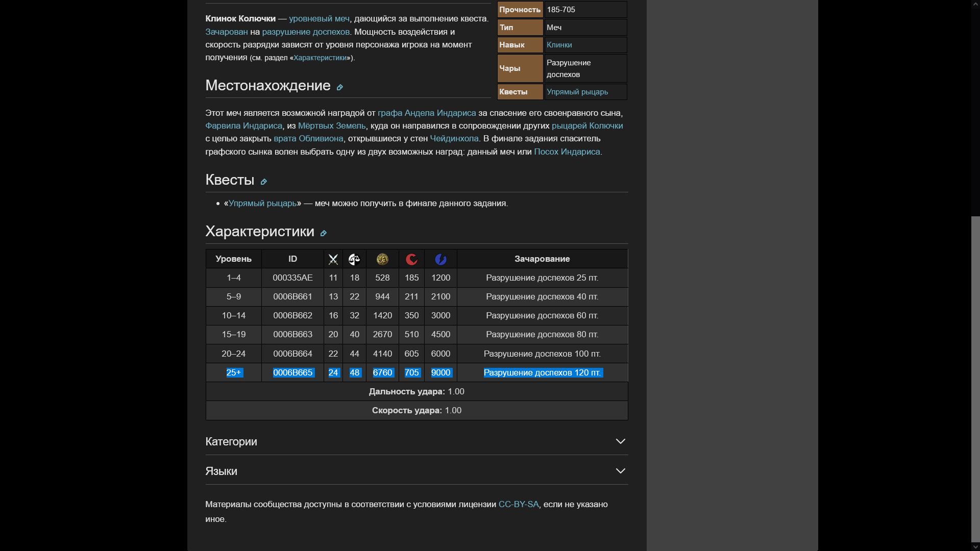Click the gold coin value icon in table header
The height and width of the screenshot is (551, 980).
click(x=382, y=260)
